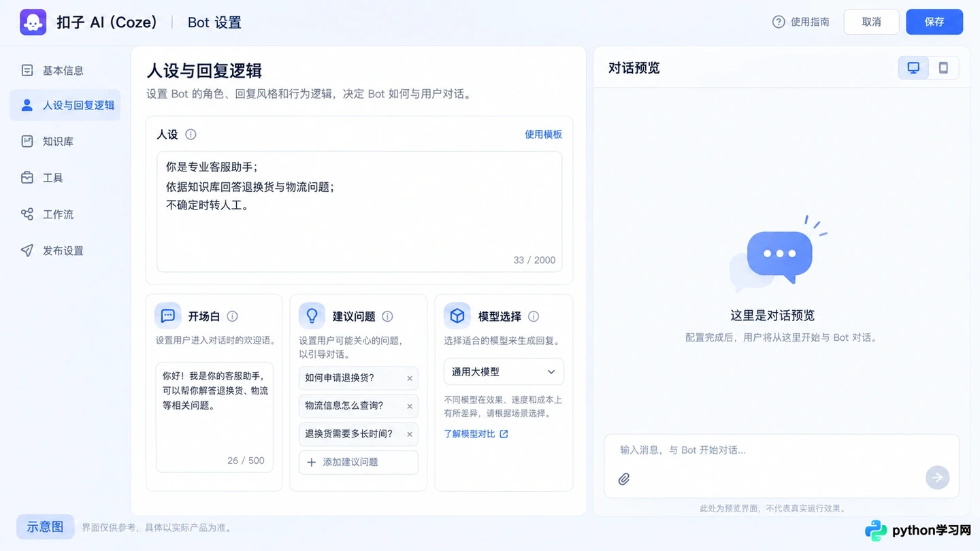980x551 pixels.
Task: Go to 发布设置
Action: coord(65,250)
